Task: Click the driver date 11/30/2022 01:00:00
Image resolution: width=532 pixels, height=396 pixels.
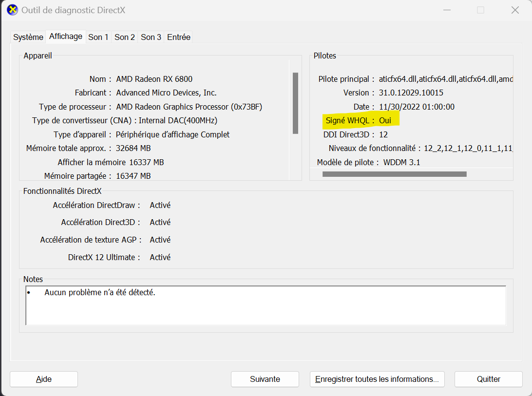Action: pos(417,107)
